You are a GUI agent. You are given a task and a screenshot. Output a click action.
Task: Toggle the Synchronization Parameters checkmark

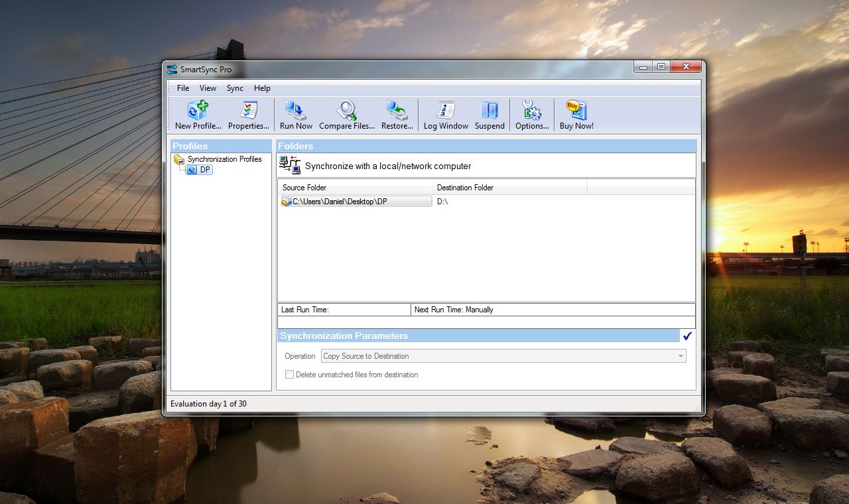pos(687,336)
